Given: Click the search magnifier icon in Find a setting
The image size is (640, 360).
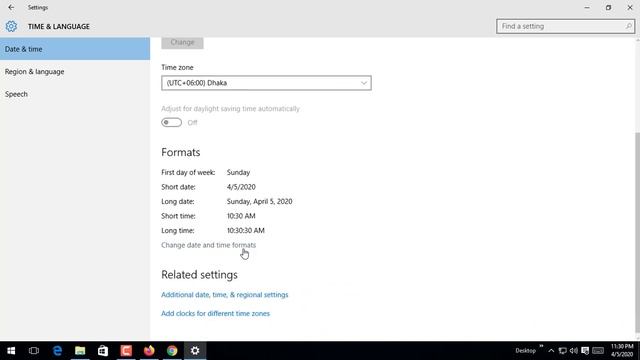Looking at the screenshot, I should click(628, 26).
